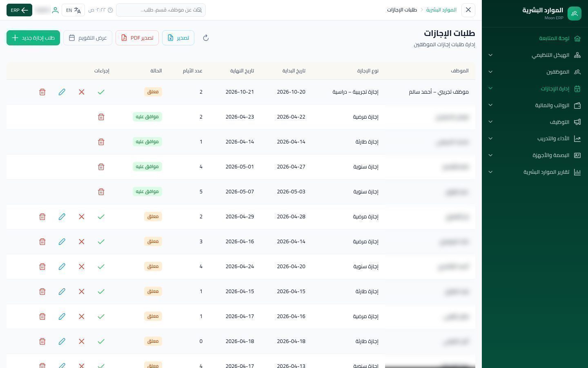Export leave requests to Excel
588x368 pixels.
[178, 38]
